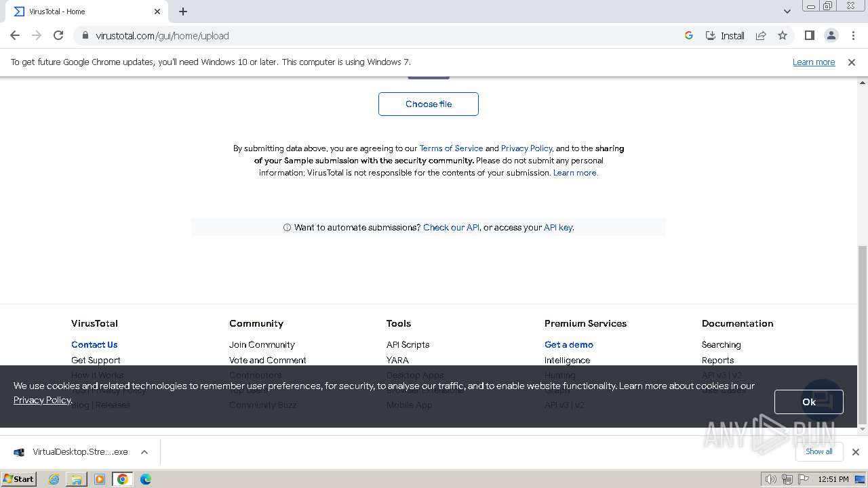The width and height of the screenshot is (868, 488).
Task: Open the Google search icon in the address bar
Action: [689, 35]
